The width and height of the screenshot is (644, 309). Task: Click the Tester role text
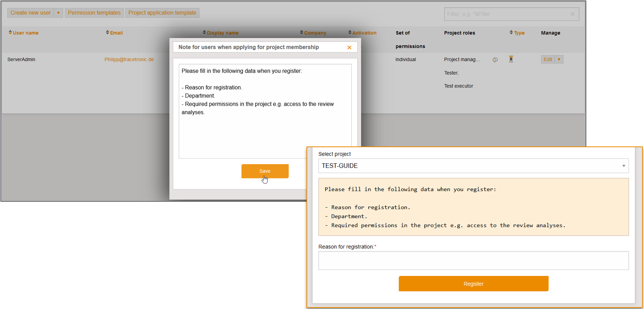[x=451, y=73]
